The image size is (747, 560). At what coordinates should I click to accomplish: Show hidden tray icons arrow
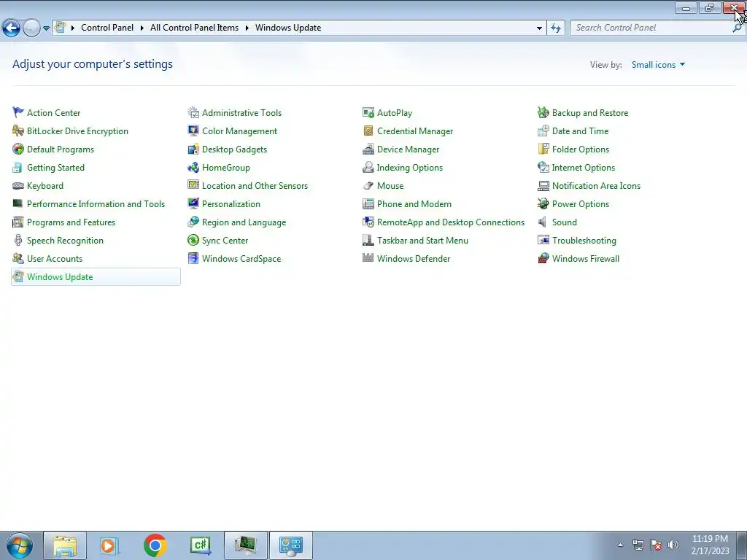[x=620, y=545]
